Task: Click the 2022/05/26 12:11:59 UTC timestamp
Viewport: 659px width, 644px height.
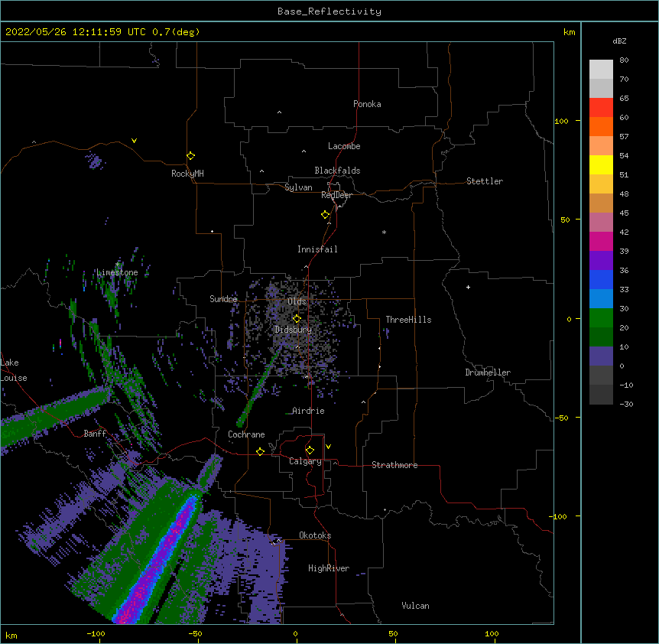Action: [76, 32]
